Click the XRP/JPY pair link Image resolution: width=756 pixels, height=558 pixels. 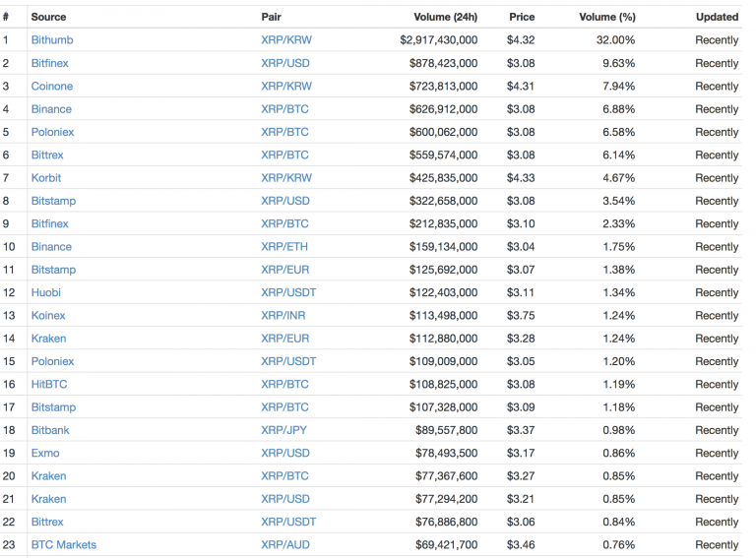[x=283, y=430]
